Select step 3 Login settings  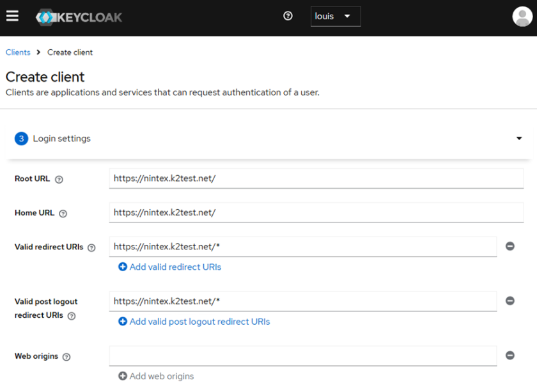click(x=61, y=139)
